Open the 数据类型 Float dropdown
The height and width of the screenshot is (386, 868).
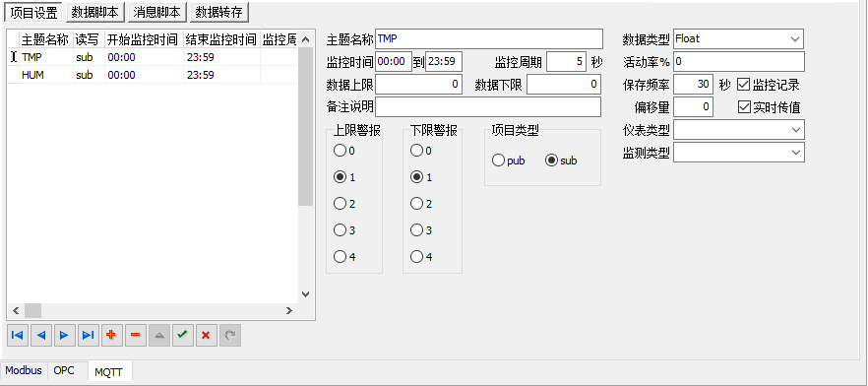click(795, 39)
